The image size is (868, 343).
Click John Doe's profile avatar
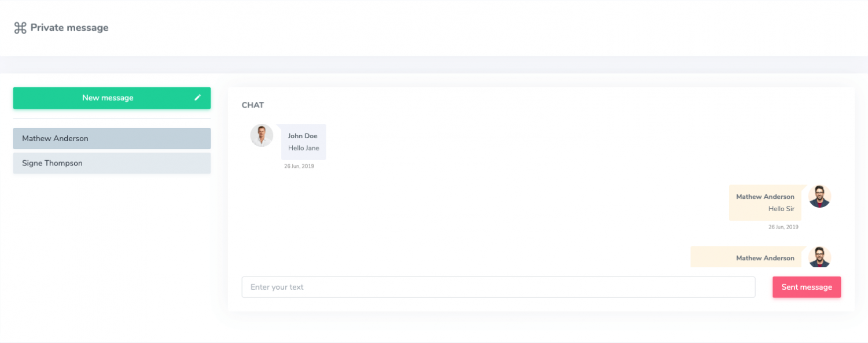[x=262, y=135]
